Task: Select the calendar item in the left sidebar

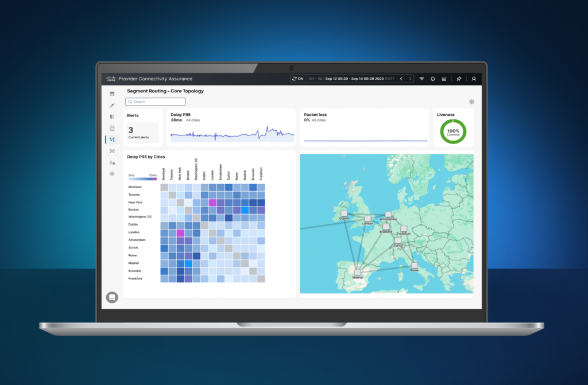Action: point(111,128)
